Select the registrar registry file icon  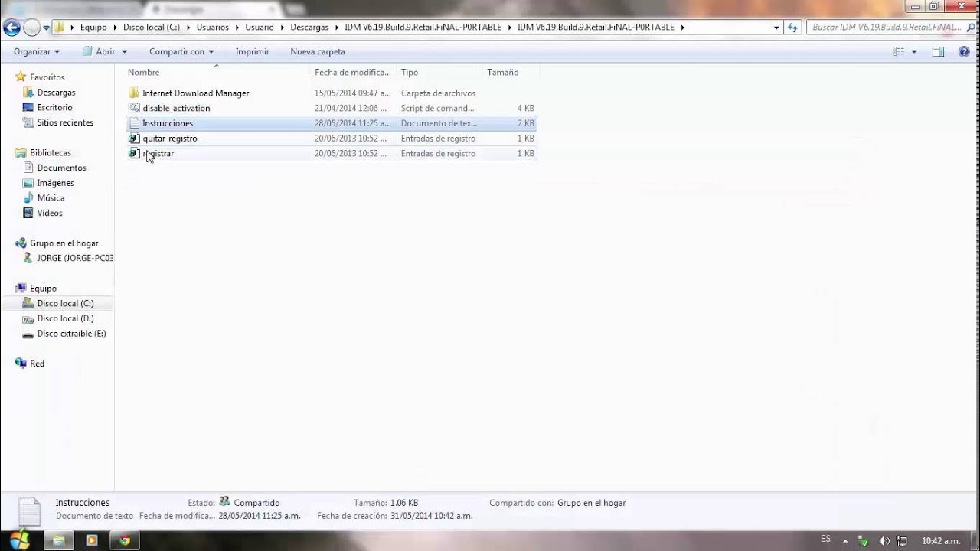134,153
